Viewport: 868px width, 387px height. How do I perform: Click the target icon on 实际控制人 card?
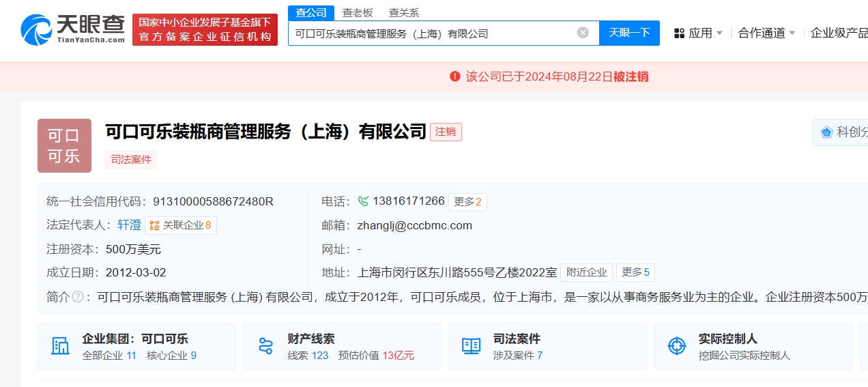676,346
